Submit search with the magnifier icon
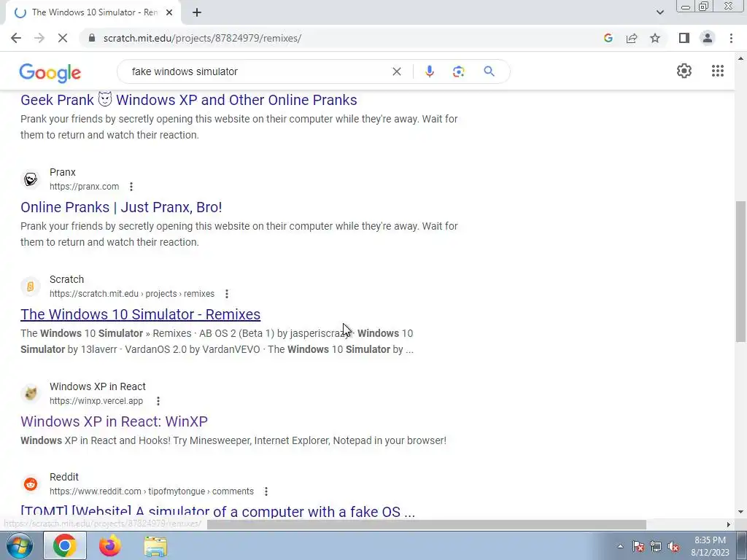This screenshot has width=747, height=560. coord(489,71)
